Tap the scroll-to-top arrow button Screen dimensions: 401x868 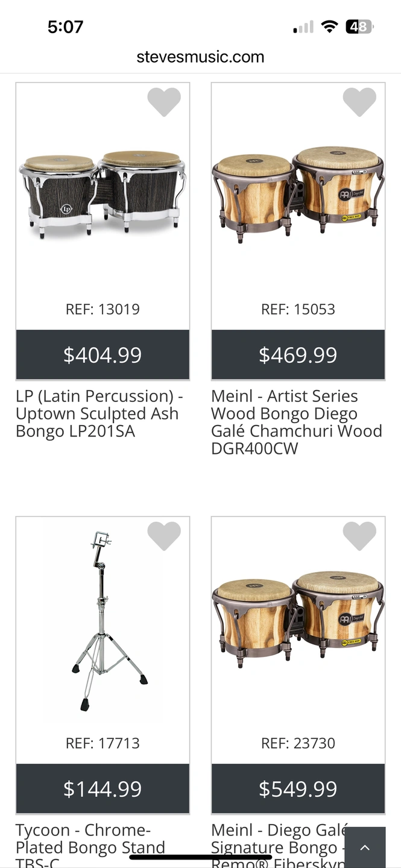pos(365,848)
